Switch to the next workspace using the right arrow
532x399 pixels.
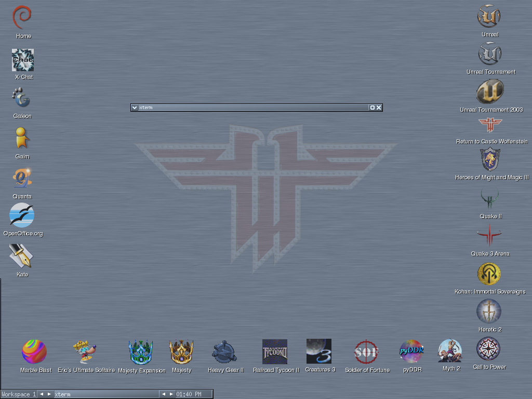point(49,394)
